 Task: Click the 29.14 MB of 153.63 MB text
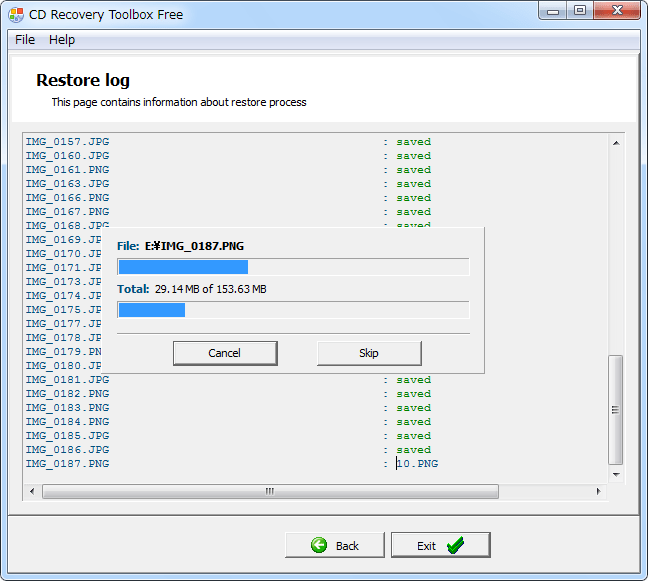click(x=211, y=289)
